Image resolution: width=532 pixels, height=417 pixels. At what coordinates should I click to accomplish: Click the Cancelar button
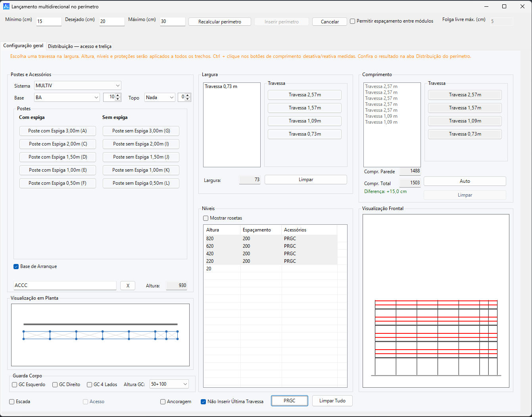(330, 22)
